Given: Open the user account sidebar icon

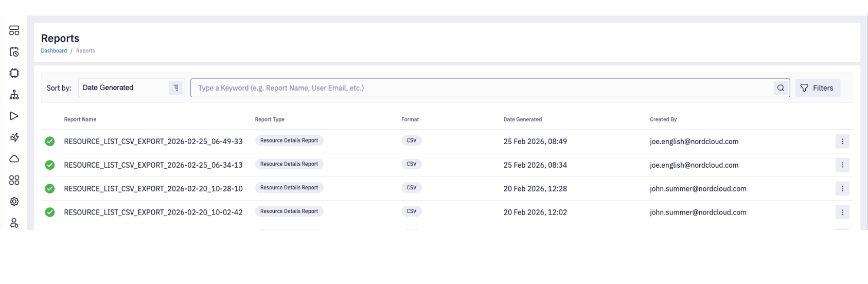Looking at the screenshot, I should [14, 223].
